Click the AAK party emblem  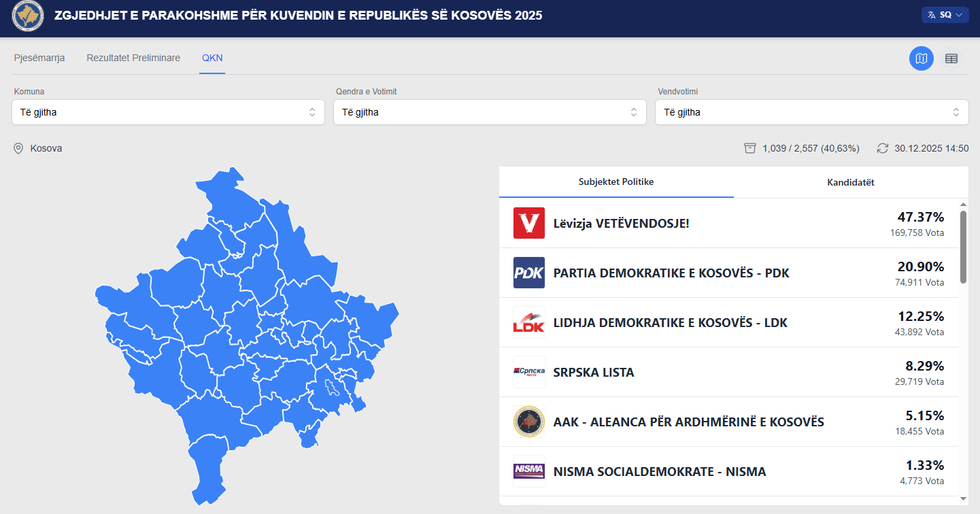528,422
